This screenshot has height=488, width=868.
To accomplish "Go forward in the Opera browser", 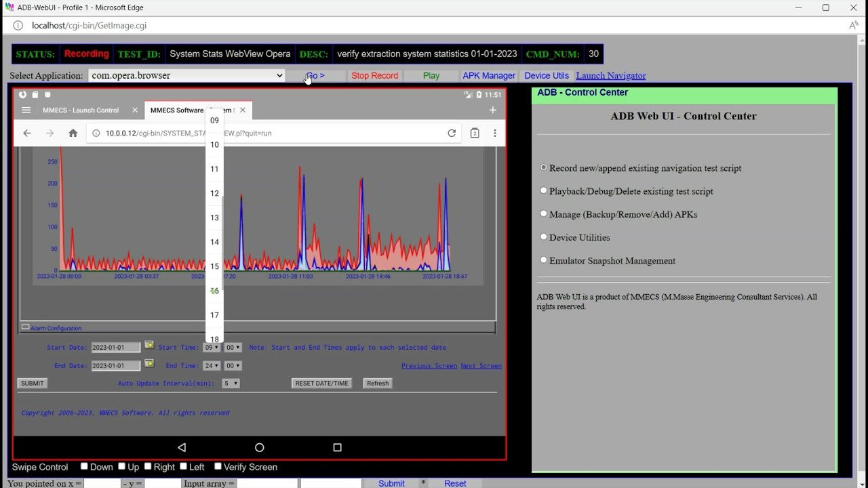I will pyautogui.click(x=50, y=133).
